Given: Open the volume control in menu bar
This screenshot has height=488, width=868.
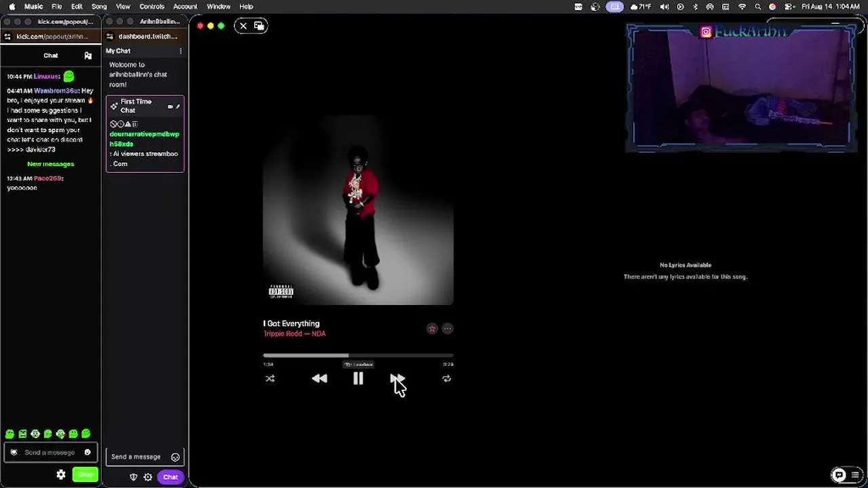Looking at the screenshot, I should pos(665,7).
